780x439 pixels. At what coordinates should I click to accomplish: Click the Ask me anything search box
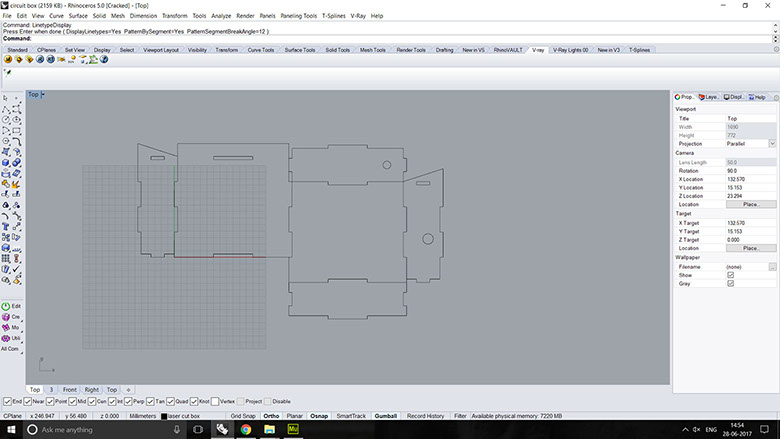pos(104,430)
